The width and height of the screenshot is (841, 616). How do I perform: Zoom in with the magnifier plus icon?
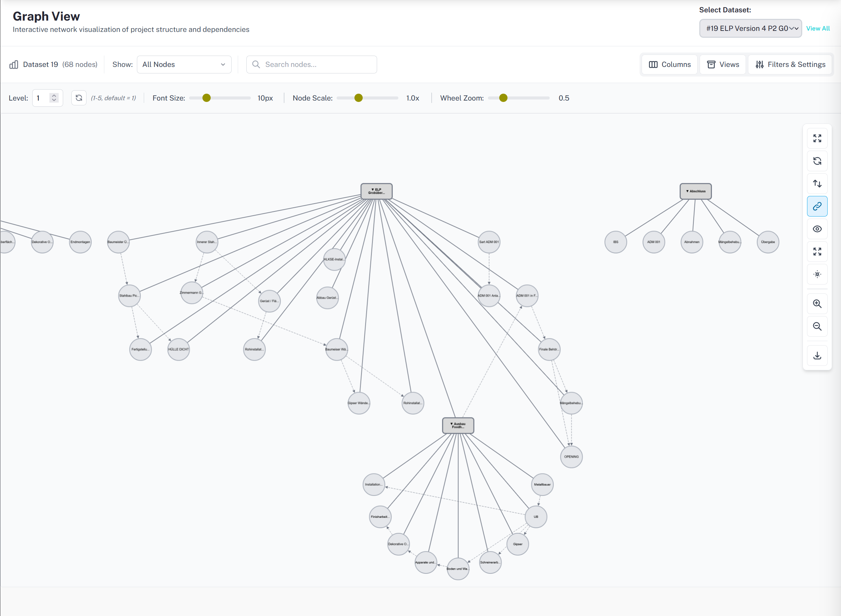tap(817, 304)
